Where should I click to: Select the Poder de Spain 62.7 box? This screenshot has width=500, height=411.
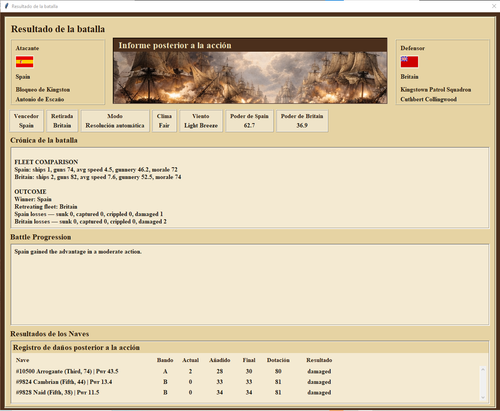(x=249, y=121)
